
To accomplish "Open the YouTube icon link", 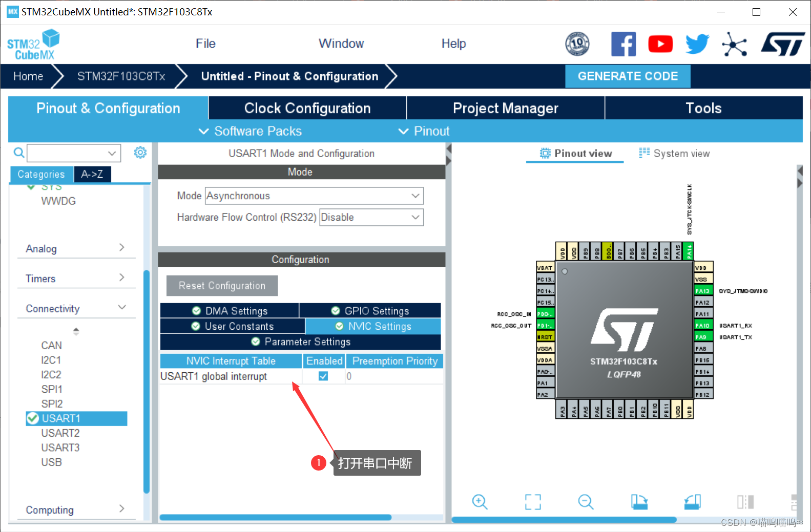I will [660, 44].
